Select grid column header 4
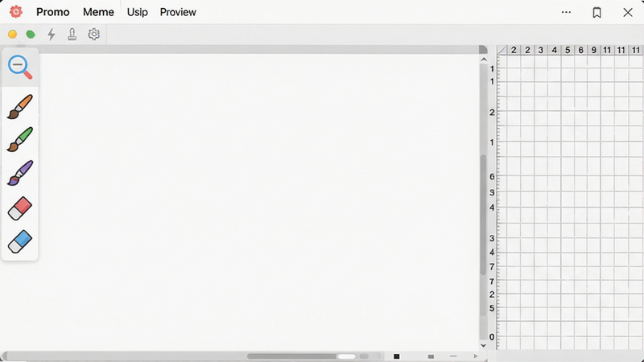Screen dimensions: 644x362 click(x=554, y=50)
